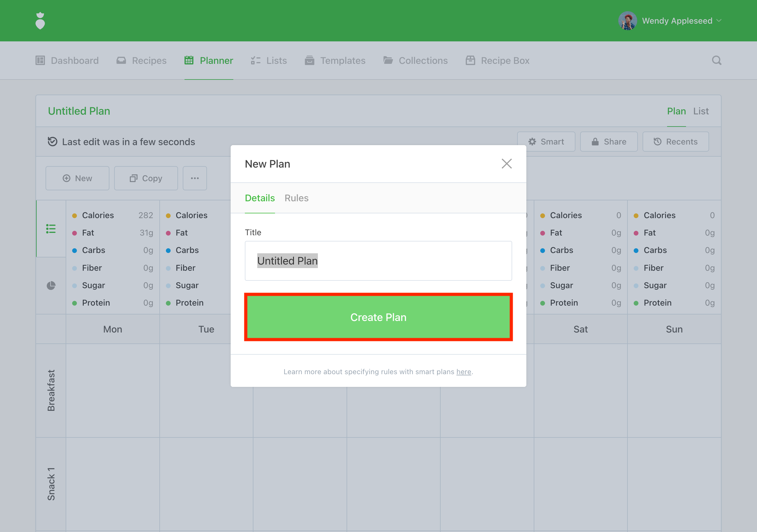757x532 pixels.
Task: Close the New Plan dialog
Action: 507,164
